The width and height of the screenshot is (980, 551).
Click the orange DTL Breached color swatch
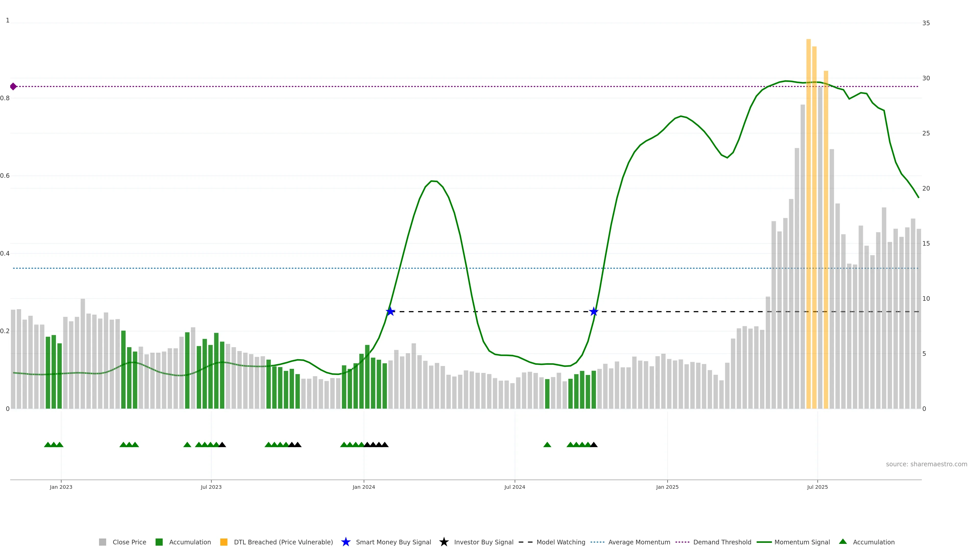coord(224,542)
